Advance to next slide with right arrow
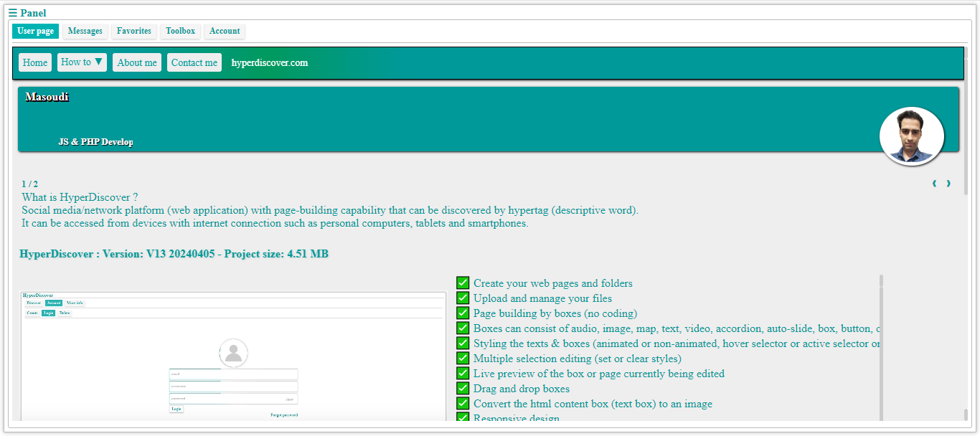980x436 pixels. click(948, 184)
